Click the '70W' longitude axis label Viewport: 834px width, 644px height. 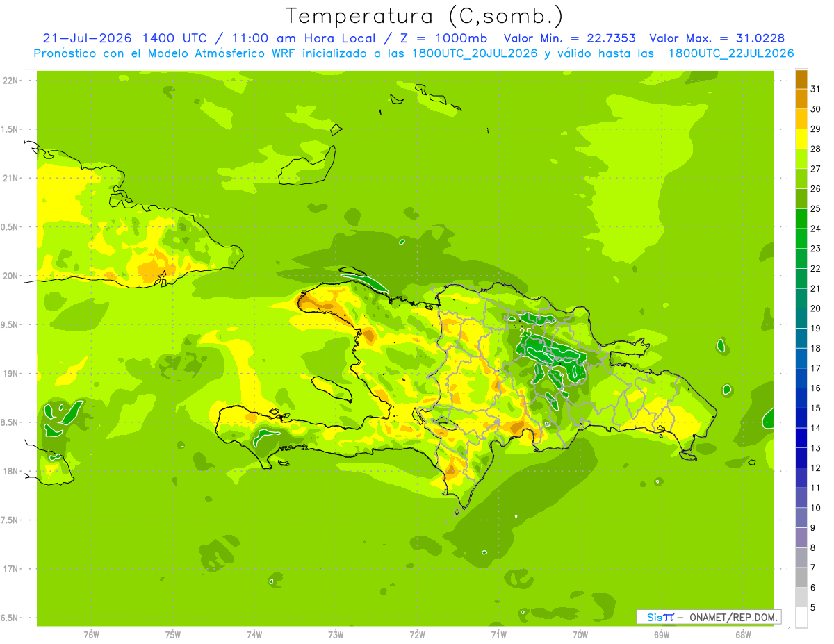click(580, 635)
